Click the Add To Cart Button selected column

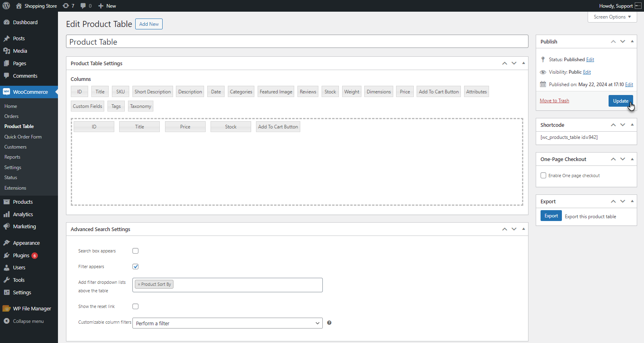[x=278, y=127]
